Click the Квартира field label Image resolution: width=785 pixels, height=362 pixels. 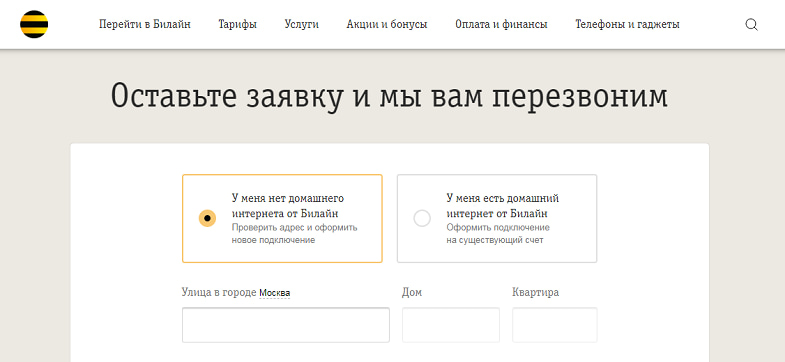click(x=536, y=292)
